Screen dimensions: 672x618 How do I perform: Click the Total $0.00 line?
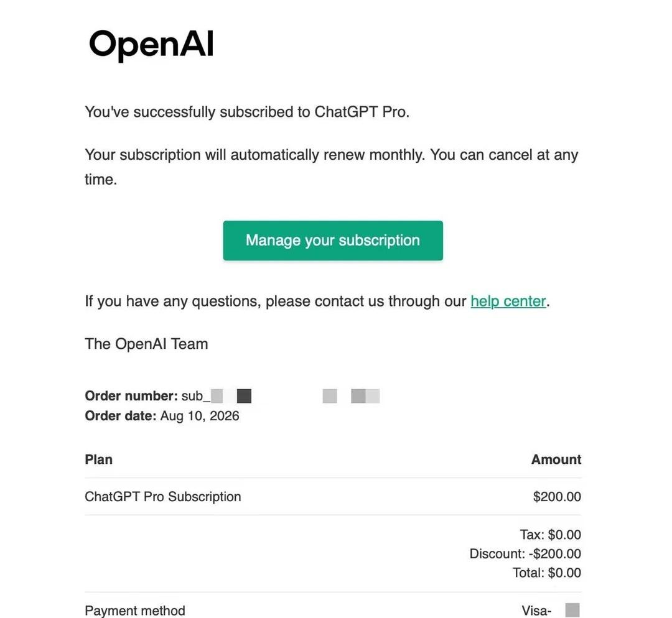coord(546,573)
